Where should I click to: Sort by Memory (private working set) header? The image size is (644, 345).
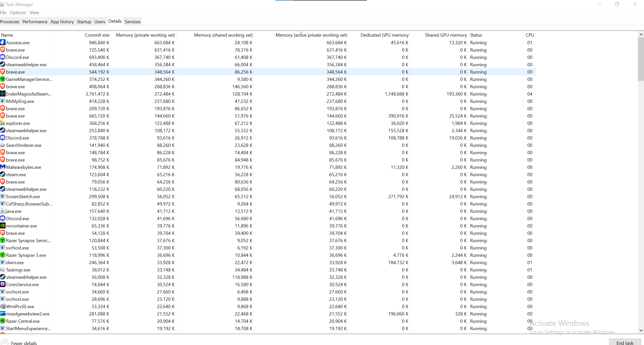point(144,35)
